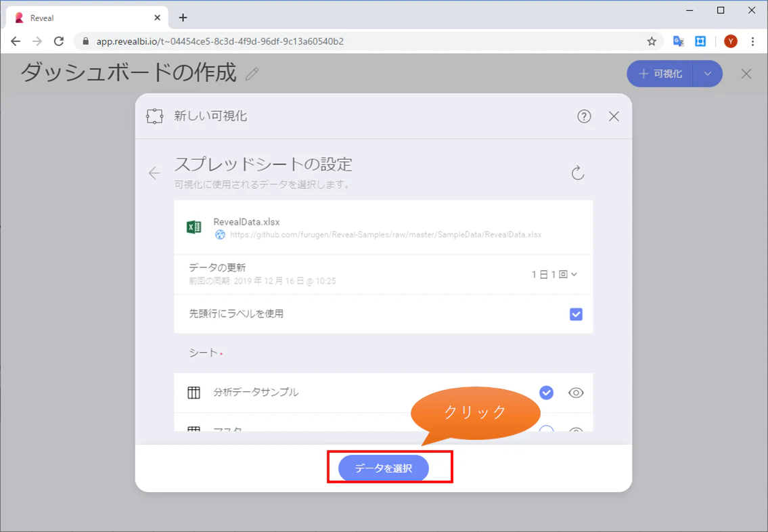Click the Google Translate extension icon

(x=679, y=41)
